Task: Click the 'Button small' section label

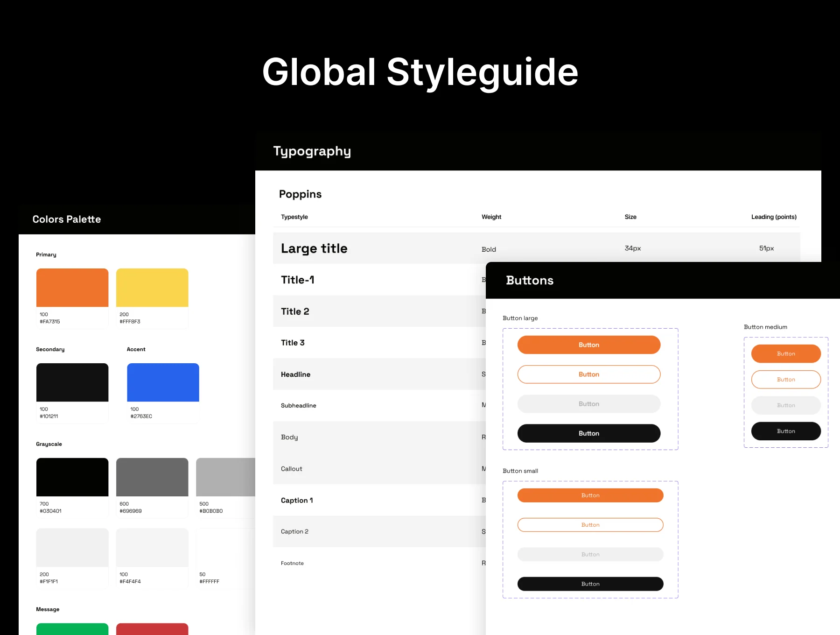Action: click(x=520, y=471)
